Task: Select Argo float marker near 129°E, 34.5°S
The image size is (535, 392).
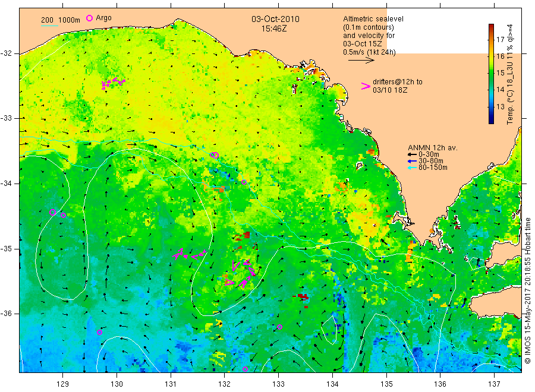Action: tap(63, 215)
